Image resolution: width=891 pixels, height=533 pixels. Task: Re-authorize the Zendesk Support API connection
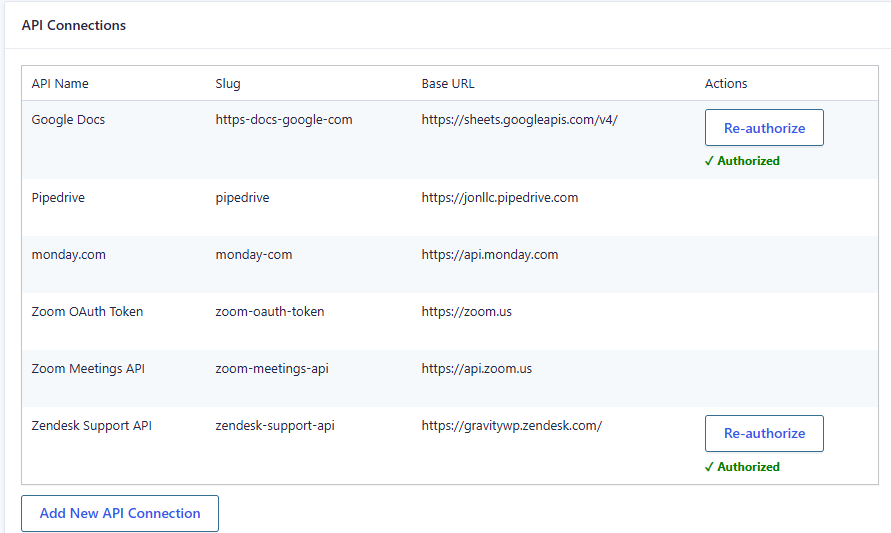tap(764, 434)
